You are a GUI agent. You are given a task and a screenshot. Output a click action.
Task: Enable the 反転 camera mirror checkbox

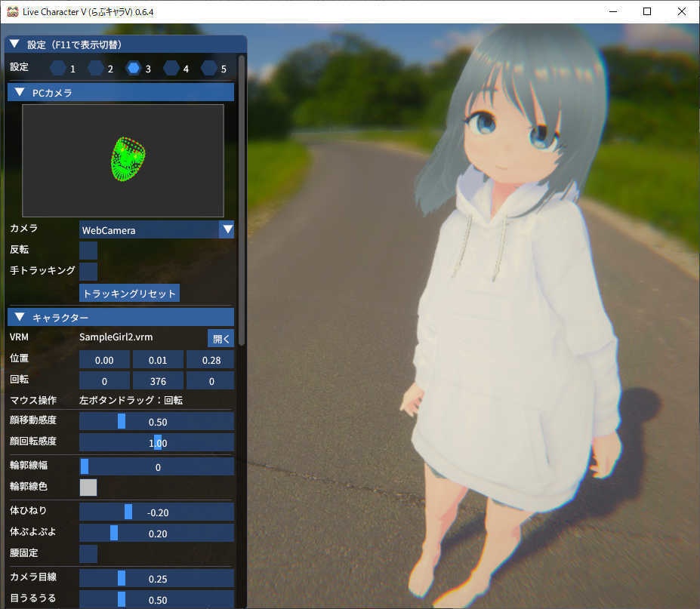(88, 250)
